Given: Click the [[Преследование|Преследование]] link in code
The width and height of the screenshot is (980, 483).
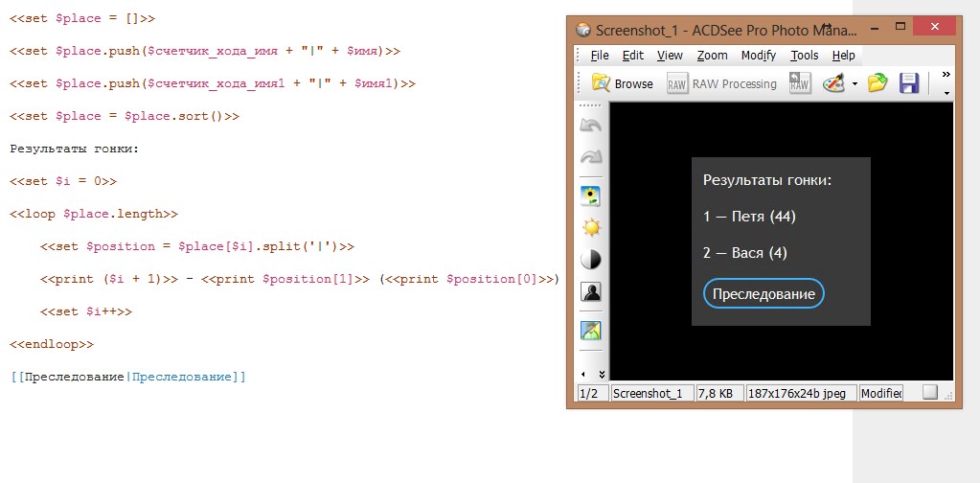Looking at the screenshot, I should click(x=128, y=377).
